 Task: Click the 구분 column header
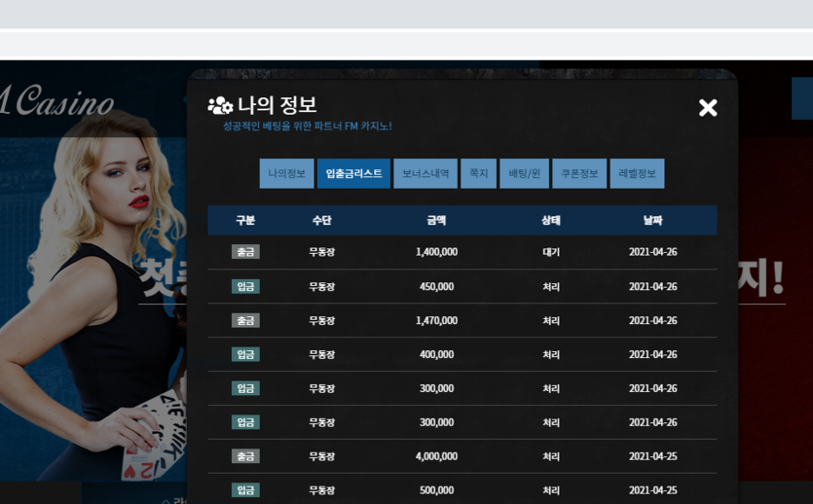[x=245, y=220]
